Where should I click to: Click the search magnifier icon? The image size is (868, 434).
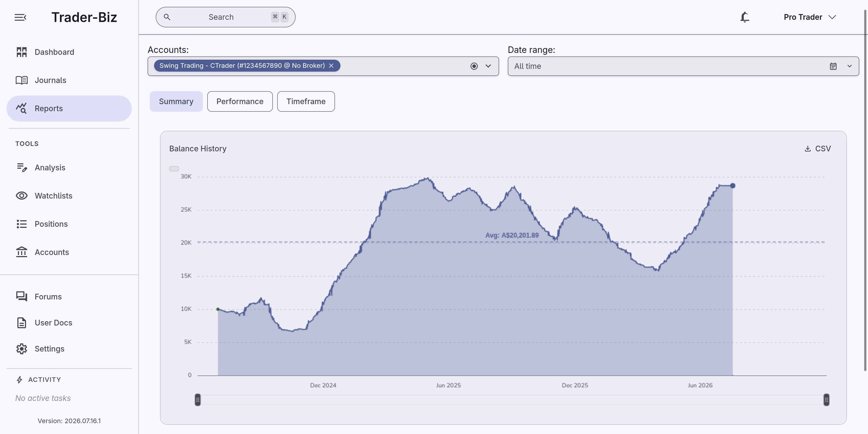point(167,17)
